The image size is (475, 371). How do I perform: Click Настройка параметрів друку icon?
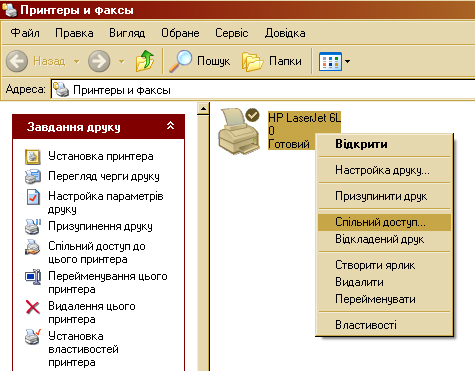33,196
